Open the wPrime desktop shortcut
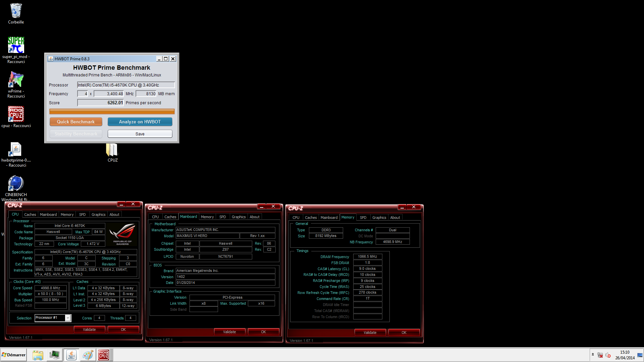The width and height of the screenshot is (644, 362). click(x=16, y=84)
